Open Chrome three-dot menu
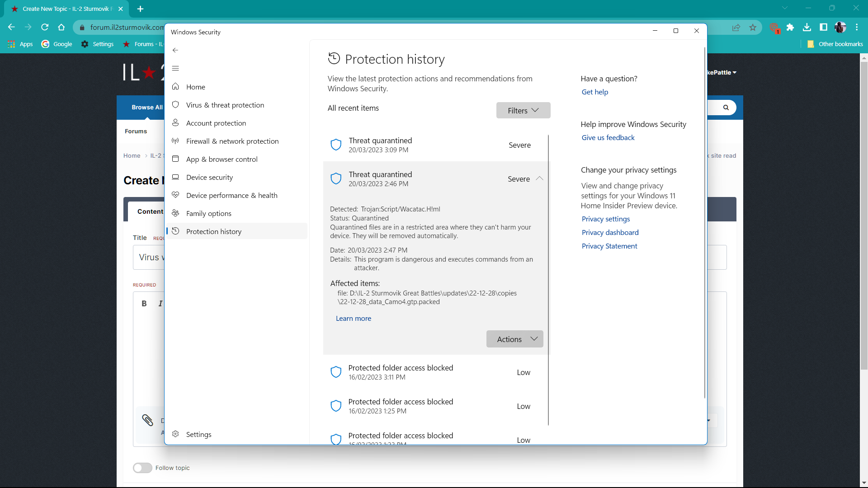The image size is (868, 488). [857, 28]
